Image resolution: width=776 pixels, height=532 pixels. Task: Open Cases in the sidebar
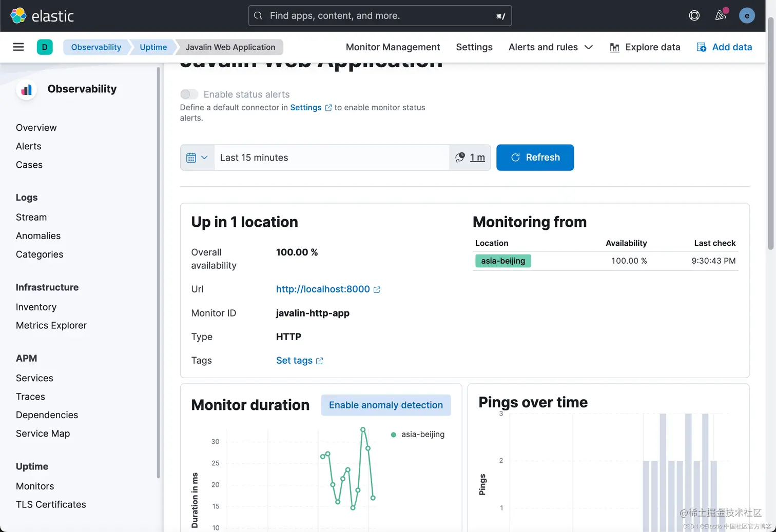(x=29, y=165)
